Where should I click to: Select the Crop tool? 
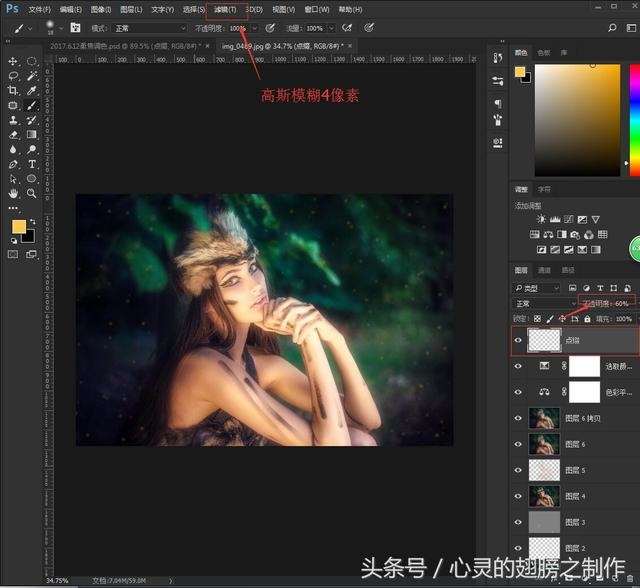(13, 91)
